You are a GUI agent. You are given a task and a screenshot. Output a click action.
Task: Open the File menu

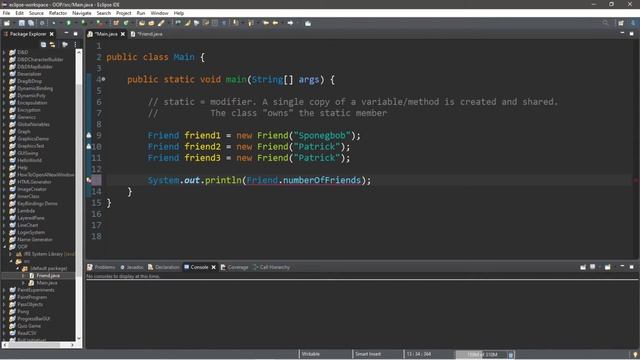point(6,13)
